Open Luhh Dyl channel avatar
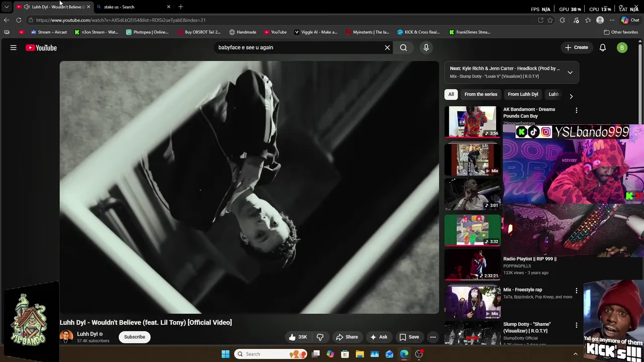Screen dimensions: 644x362 66,337
